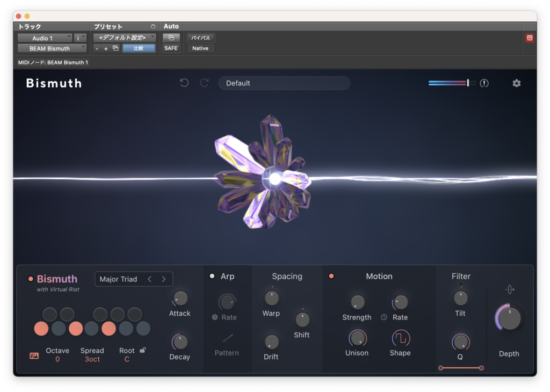Image resolution: width=550 pixels, height=392 pixels.
Task: Click the Depth knob
Action: [510, 318]
